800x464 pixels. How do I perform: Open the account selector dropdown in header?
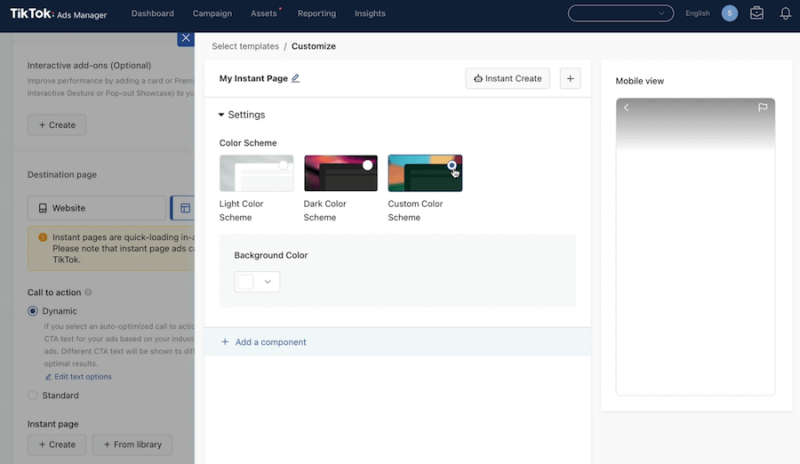(x=620, y=13)
